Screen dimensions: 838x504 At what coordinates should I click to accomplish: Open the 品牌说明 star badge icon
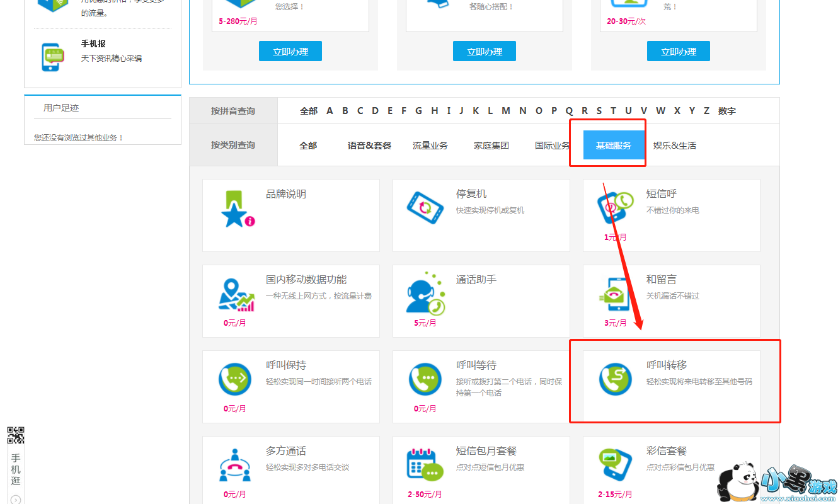pyautogui.click(x=237, y=209)
